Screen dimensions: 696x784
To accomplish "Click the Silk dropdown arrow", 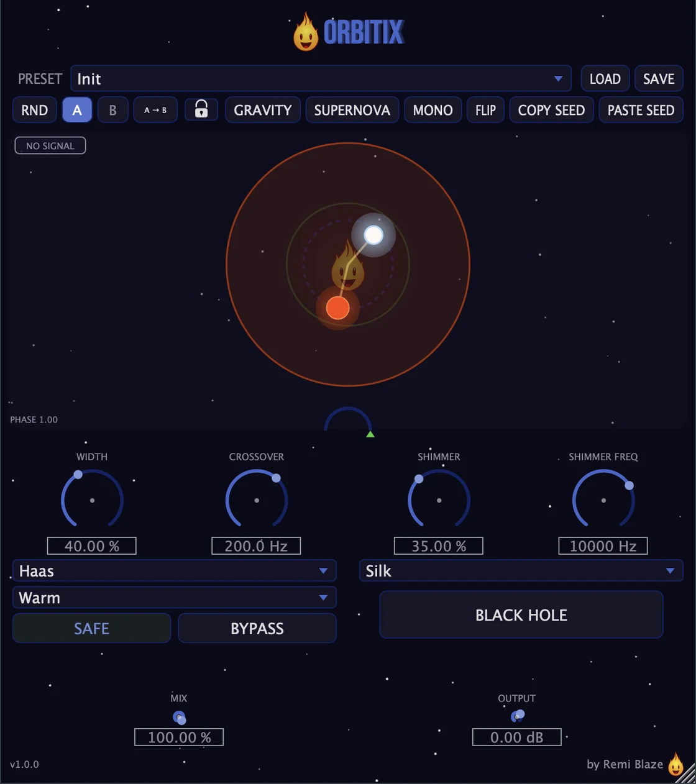I will coord(670,571).
